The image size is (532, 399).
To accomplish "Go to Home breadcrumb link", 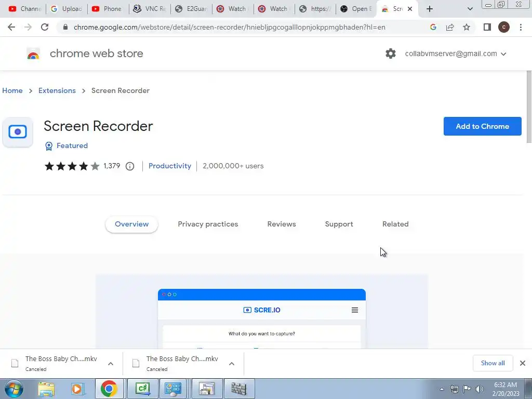I will [x=12, y=90].
